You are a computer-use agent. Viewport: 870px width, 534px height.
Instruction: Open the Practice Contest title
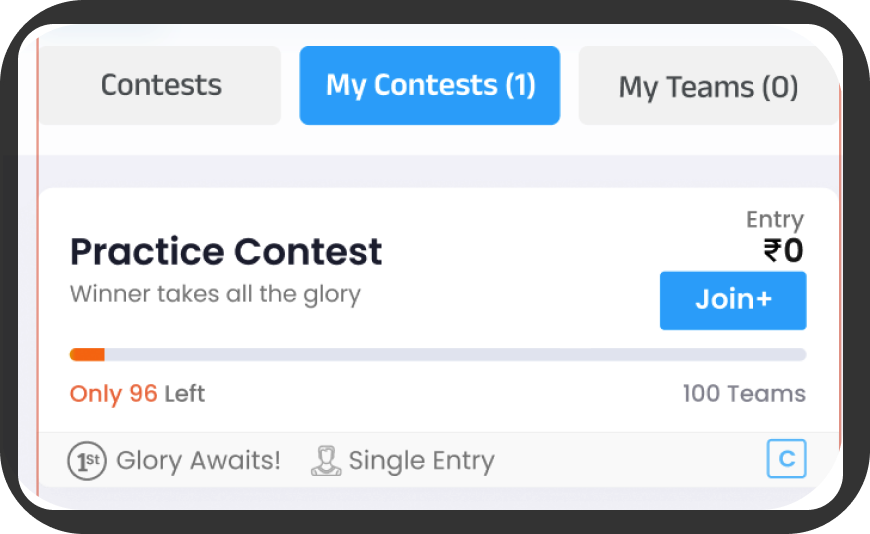[226, 251]
